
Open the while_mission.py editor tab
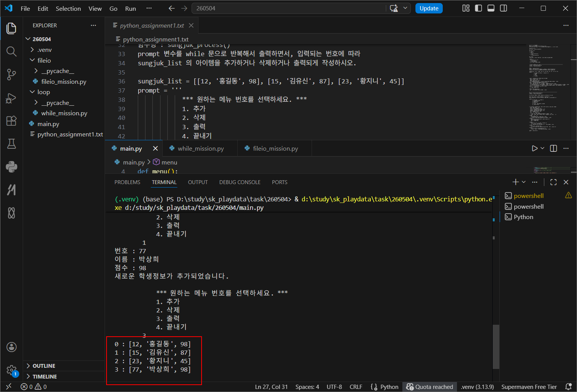200,148
